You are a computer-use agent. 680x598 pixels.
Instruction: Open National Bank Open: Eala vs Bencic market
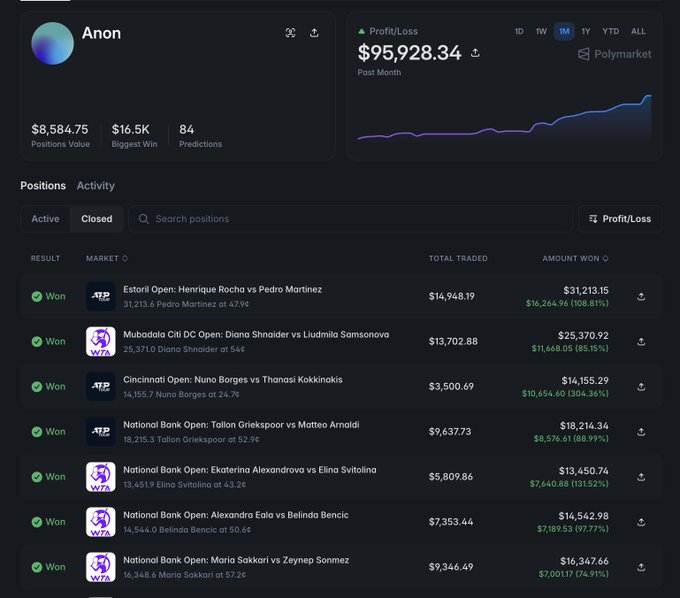coord(236,515)
